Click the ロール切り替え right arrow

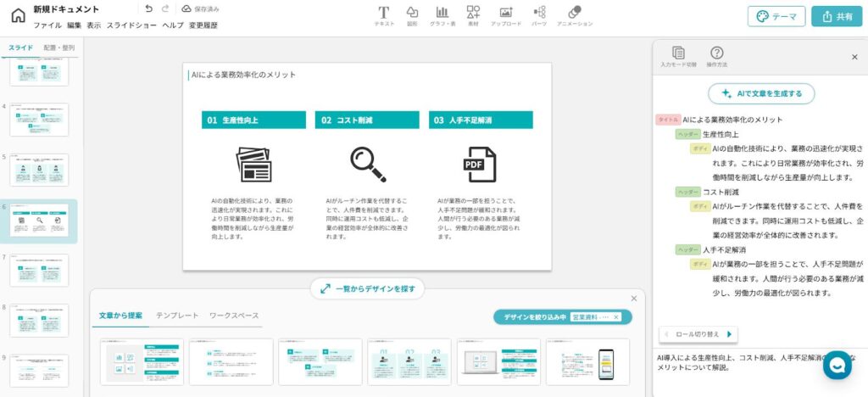click(x=728, y=334)
